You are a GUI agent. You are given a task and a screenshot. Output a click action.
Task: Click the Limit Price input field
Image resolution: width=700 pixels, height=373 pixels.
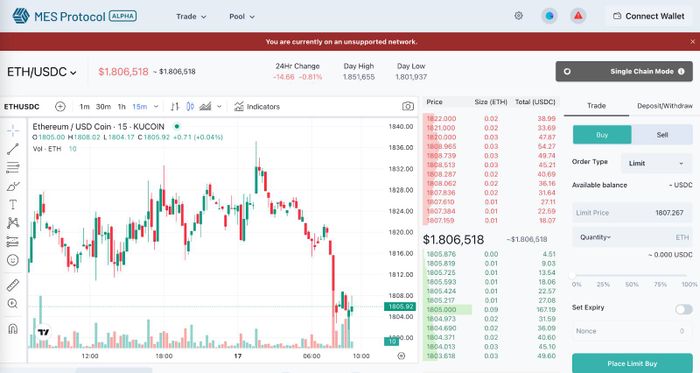[x=632, y=213]
